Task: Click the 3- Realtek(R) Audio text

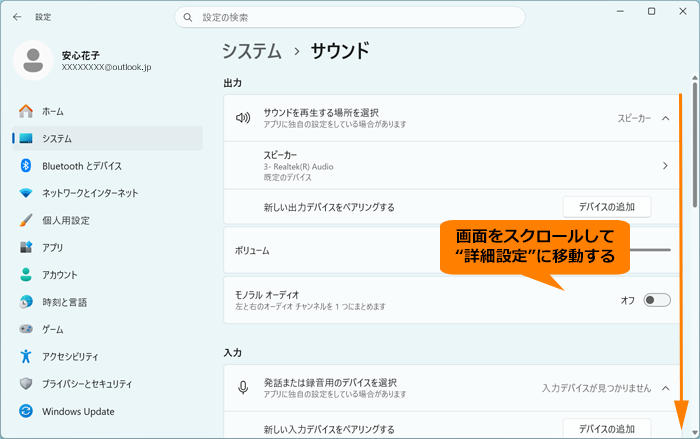Action: pos(298,167)
